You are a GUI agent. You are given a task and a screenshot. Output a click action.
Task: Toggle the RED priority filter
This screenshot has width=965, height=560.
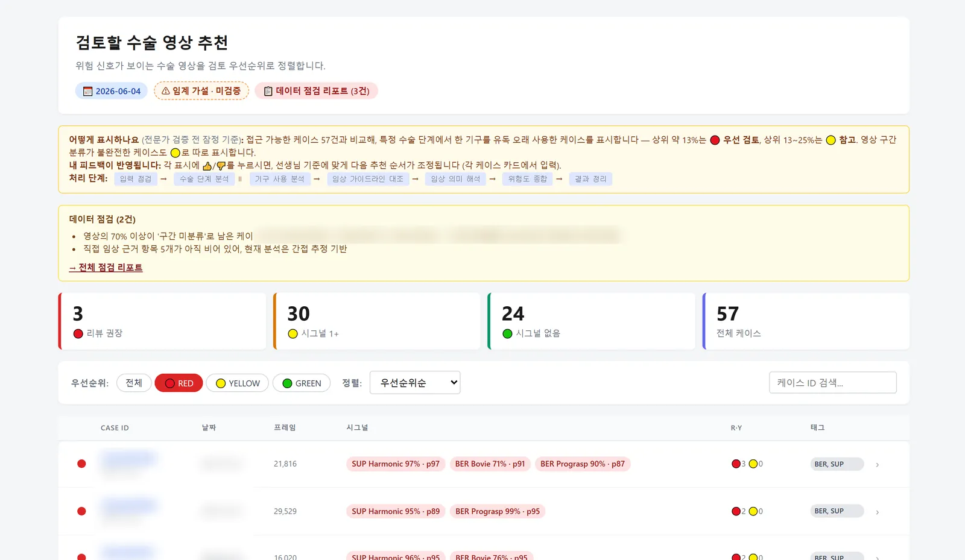point(179,383)
